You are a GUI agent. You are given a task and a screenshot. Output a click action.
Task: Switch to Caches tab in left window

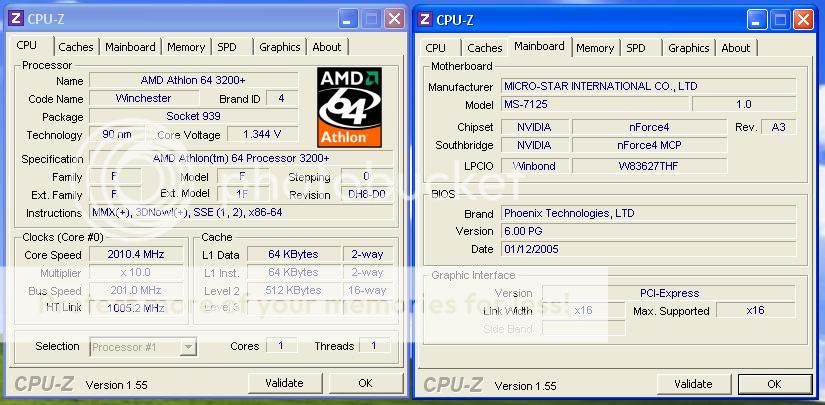(x=76, y=47)
